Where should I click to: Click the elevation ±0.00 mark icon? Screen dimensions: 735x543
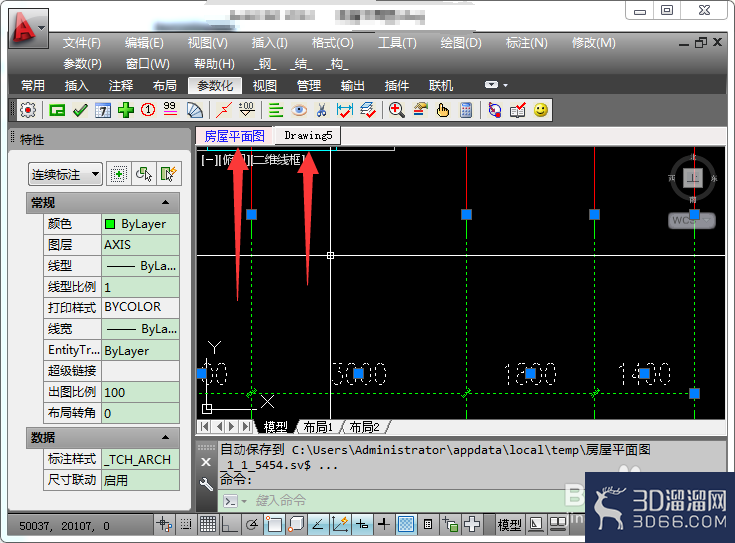247,110
